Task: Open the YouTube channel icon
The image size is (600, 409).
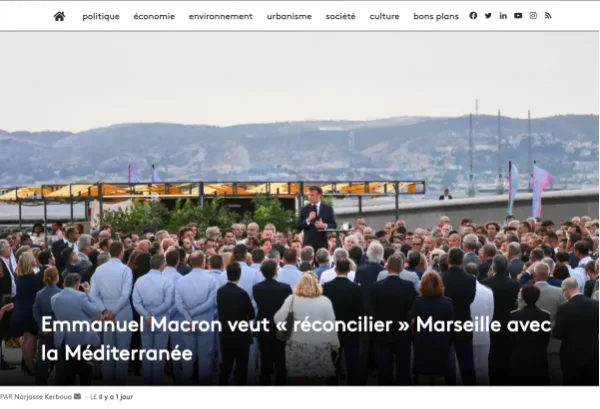Action: (518, 16)
